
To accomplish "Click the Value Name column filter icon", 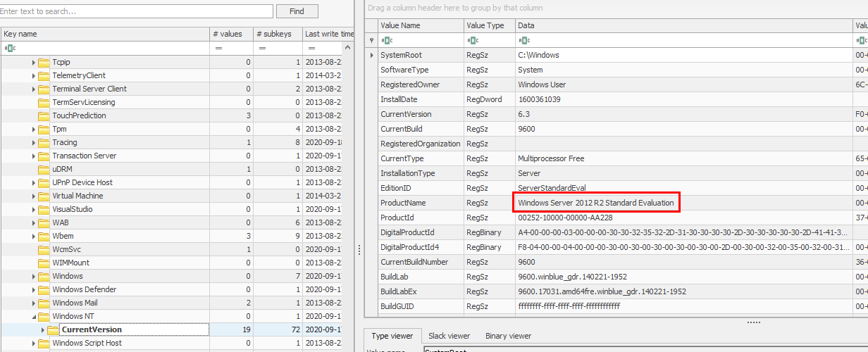I will (x=386, y=40).
